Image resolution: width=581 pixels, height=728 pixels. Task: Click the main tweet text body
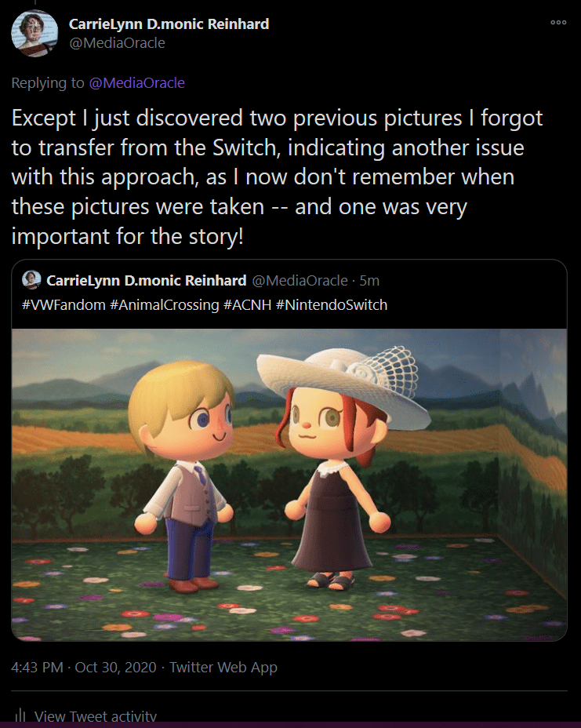(278, 176)
